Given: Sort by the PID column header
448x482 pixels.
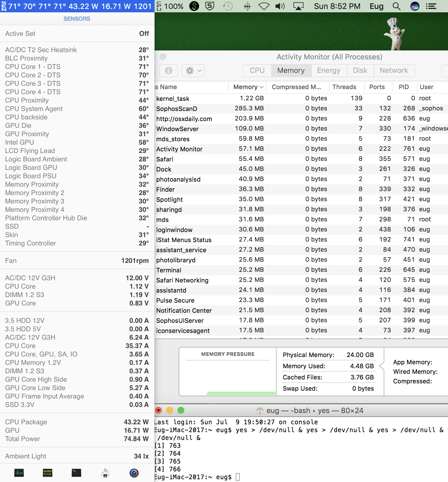Looking at the screenshot, I should click(x=405, y=87).
